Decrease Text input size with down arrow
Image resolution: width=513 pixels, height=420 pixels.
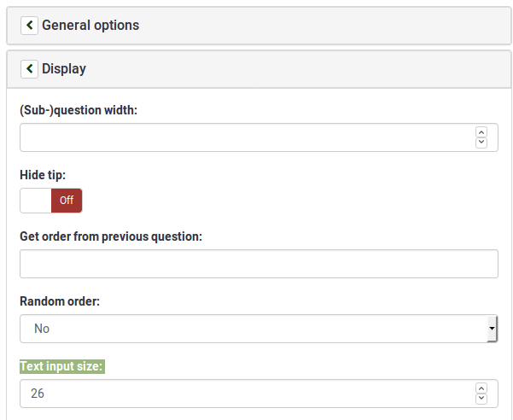pos(481,399)
